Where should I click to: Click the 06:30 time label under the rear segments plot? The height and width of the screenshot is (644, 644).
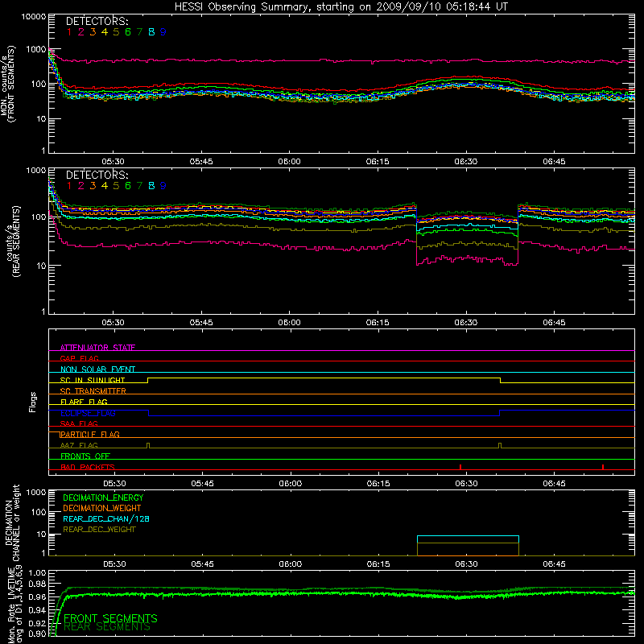pos(466,323)
